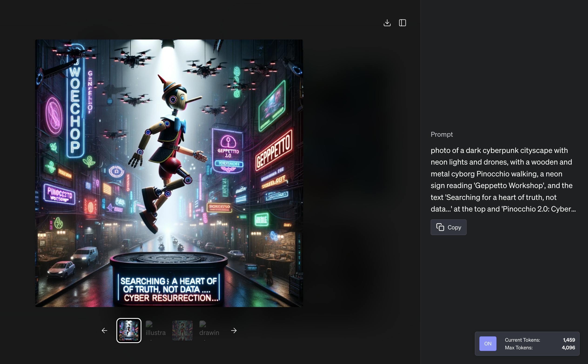
Task: Open the main generated Pinocchio image
Action: point(169,173)
